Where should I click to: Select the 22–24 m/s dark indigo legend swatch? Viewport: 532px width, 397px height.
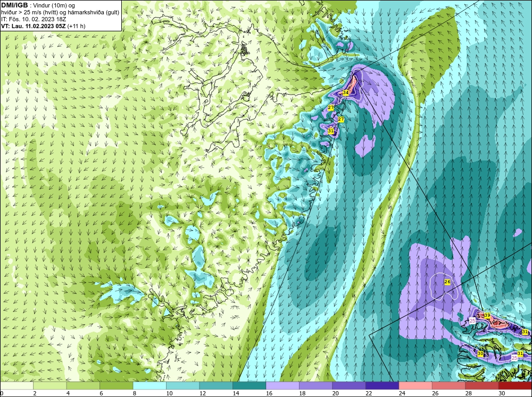(x=383, y=386)
